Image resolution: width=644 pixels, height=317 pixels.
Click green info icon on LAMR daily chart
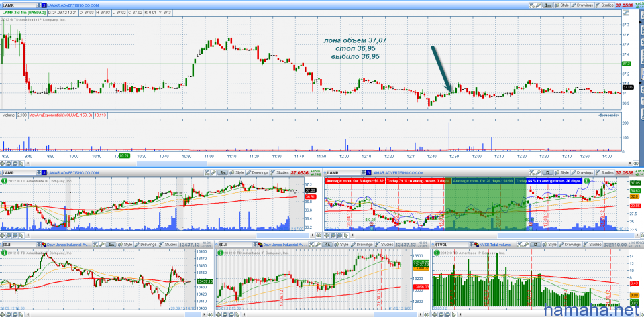tap(586, 181)
